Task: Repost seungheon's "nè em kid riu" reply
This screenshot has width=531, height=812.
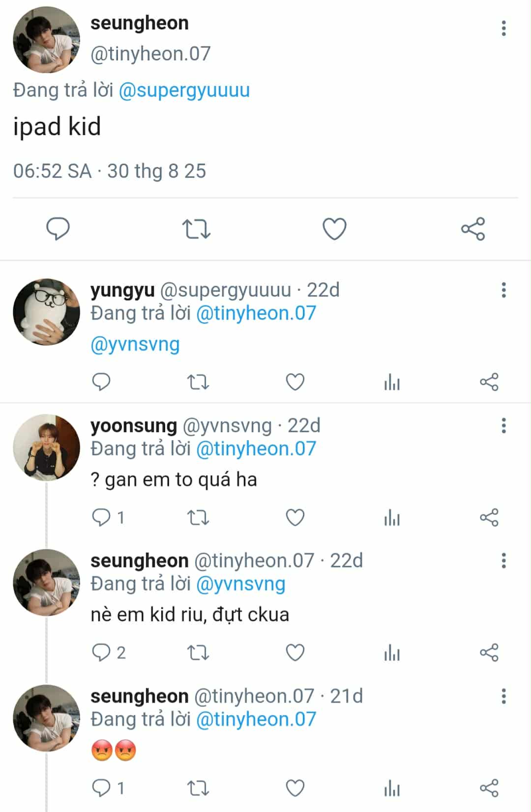Action: (198, 653)
